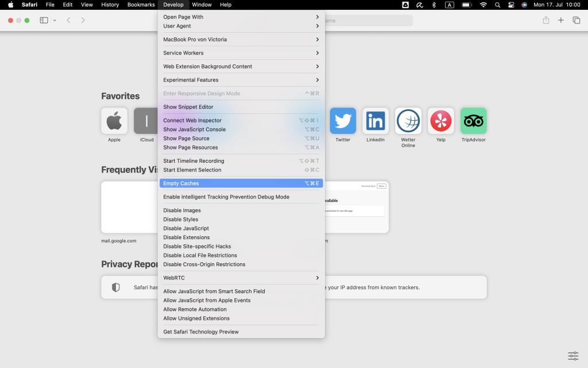Viewport: 588px width, 368px height.
Task: Click the Share icon in toolbar
Action: [546, 20]
